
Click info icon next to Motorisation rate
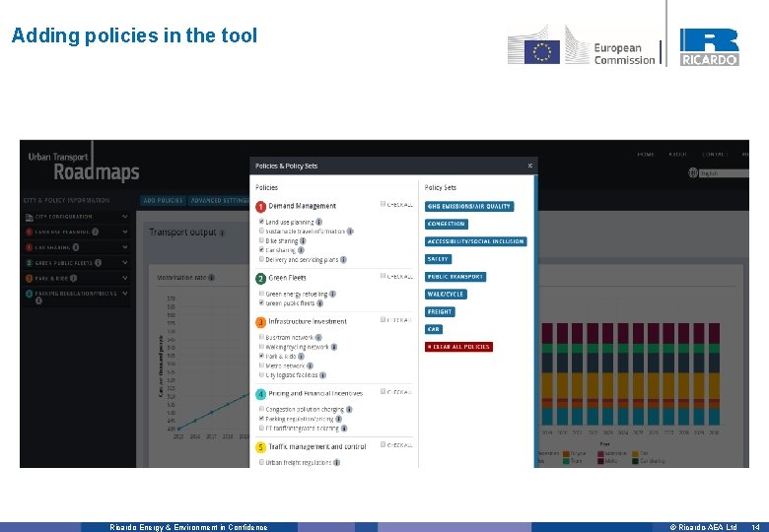pos(211,278)
